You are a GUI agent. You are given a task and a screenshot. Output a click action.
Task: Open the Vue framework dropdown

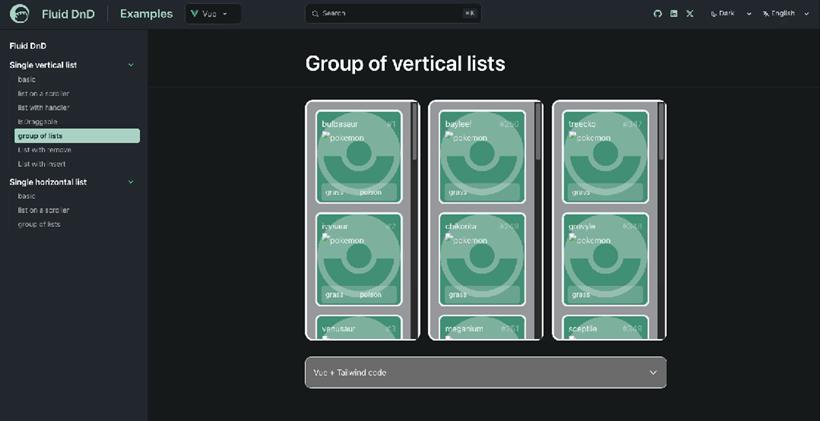click(213, 14)
